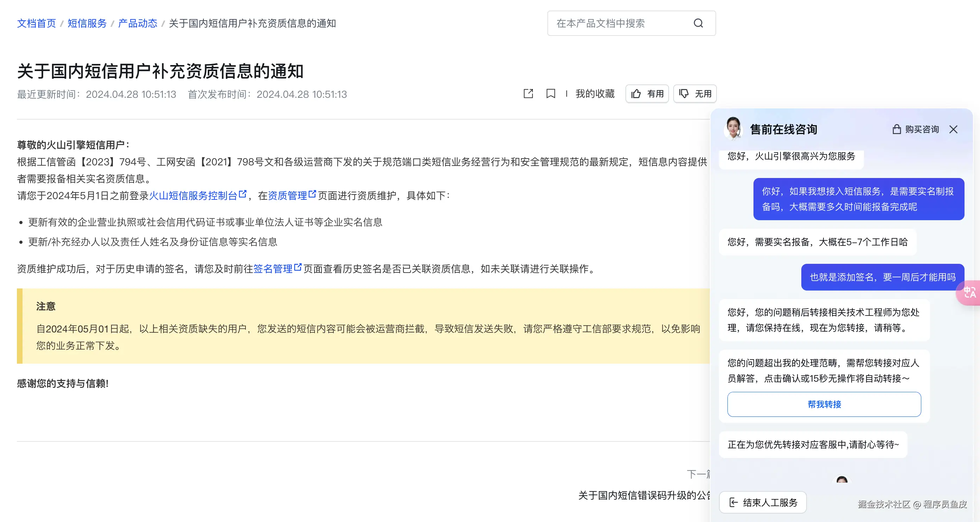Mark article as 无用 (thumbs down)
This screenshot has height=522, width=980.
695,94
